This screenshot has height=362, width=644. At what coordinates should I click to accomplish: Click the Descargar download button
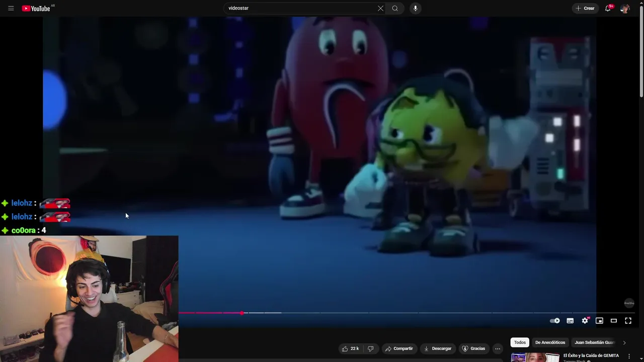438,348
